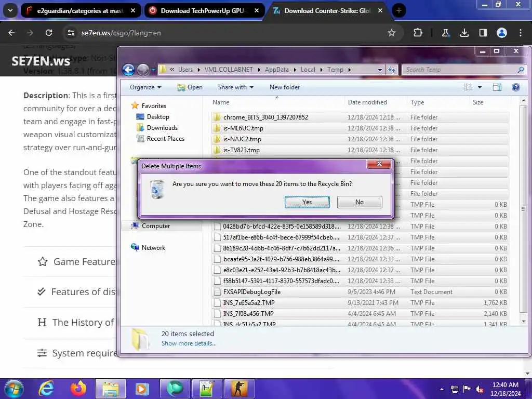Open the Organize menu
This screenshot has height=399, width=532.
[x=145, y=87]
